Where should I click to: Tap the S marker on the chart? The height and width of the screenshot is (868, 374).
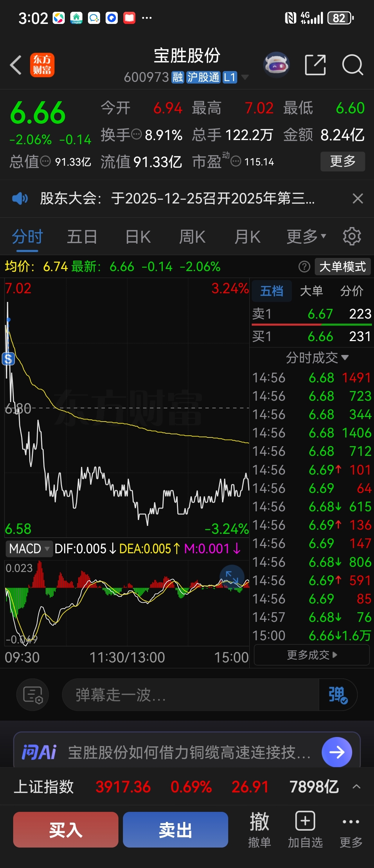(x=8, y=359)
